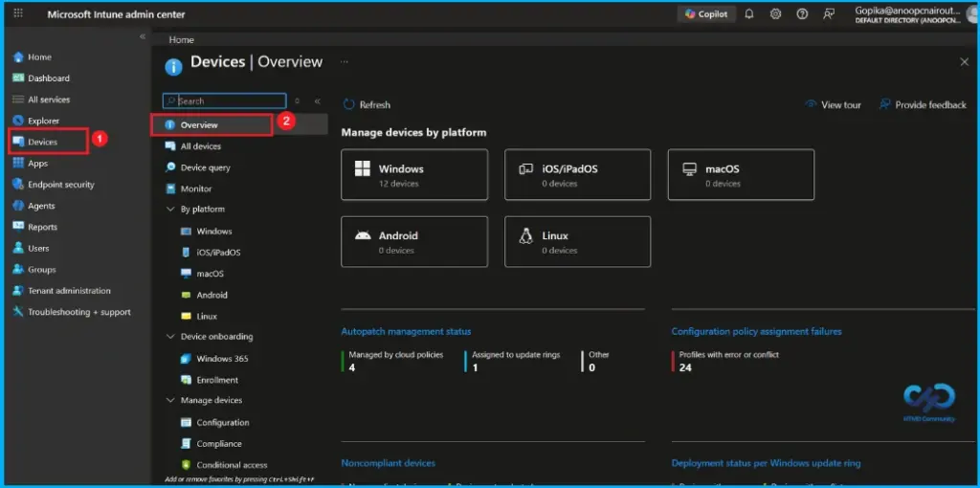
Task: Open Dashboard in left navigation
Action: click(x=48, y=78)
